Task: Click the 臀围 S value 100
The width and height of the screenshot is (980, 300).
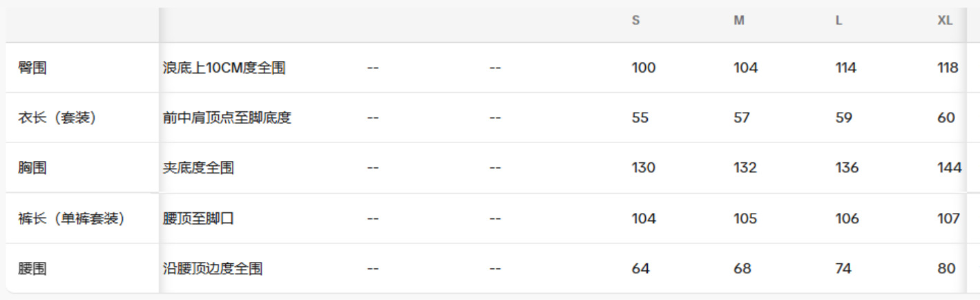Action: pos(644,68)
